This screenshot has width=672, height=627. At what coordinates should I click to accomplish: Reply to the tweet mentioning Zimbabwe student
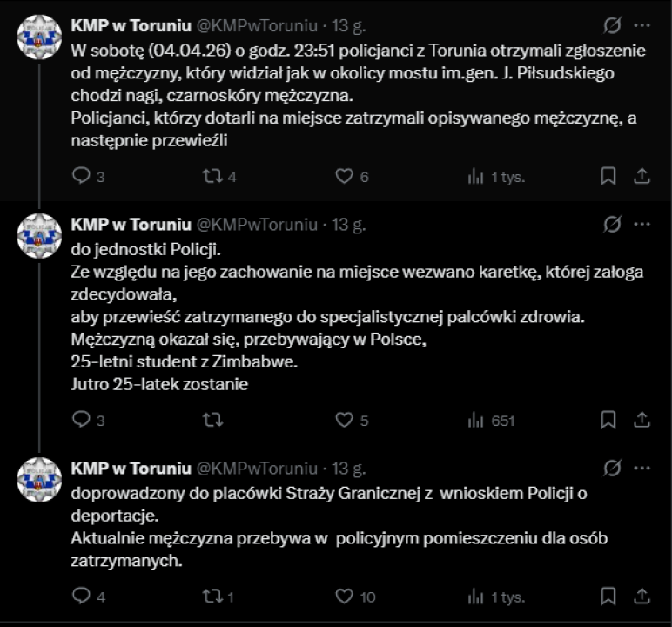click(81, 421)
